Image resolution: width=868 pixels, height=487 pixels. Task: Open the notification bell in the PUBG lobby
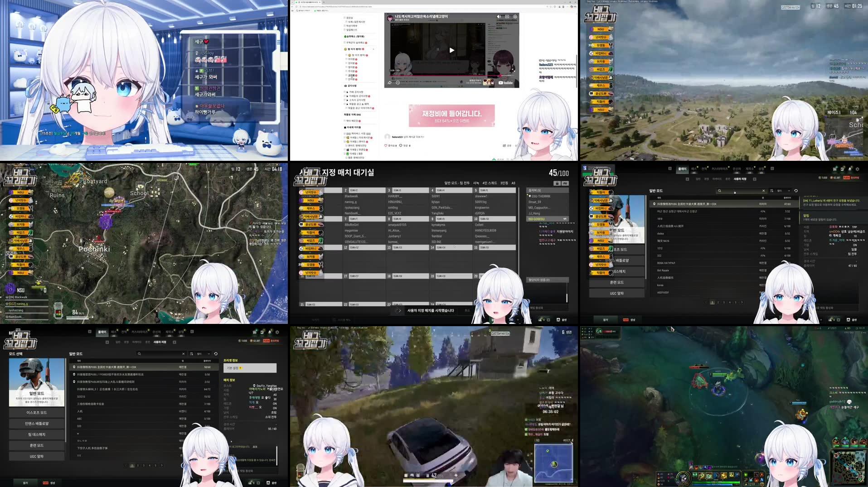[850, 169]
